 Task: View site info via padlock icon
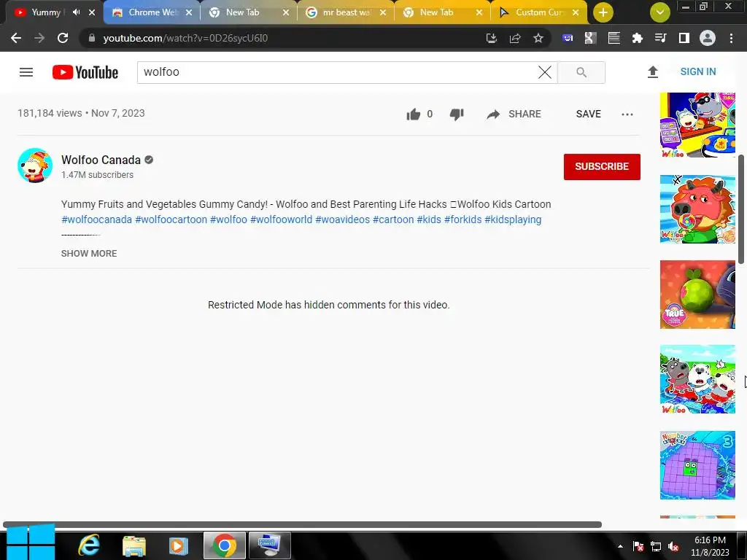(x=91, y=38)
